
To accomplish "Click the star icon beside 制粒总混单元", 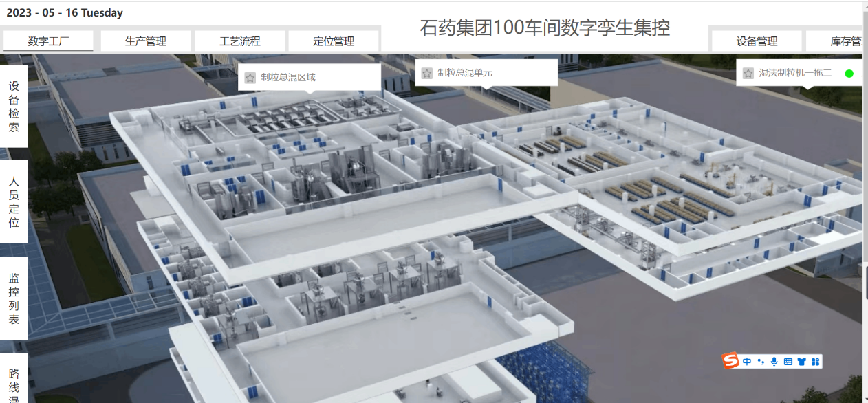I will coord(427,73).
